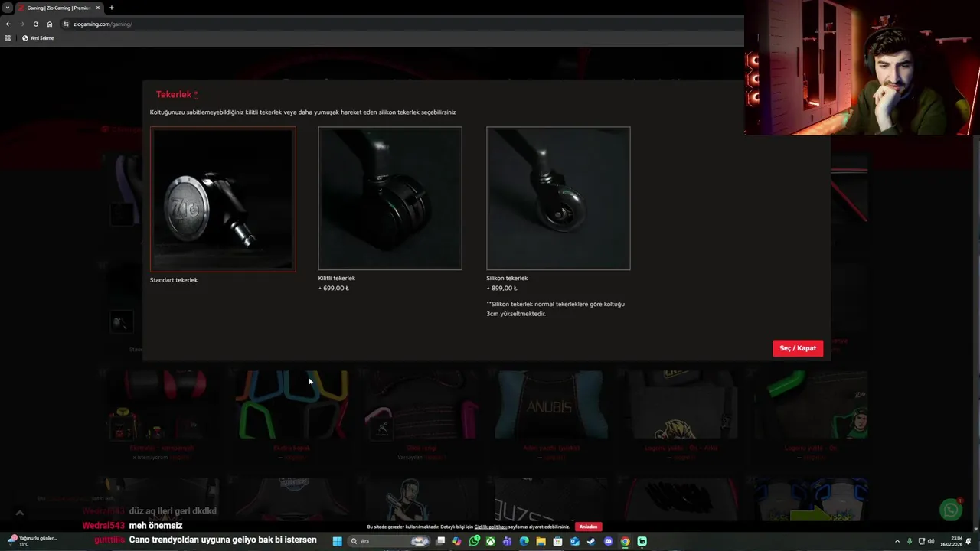Screen dimensions: 980x551
Task: Open Microsoft Store from the taskbar
Action: tap(557, 541)
